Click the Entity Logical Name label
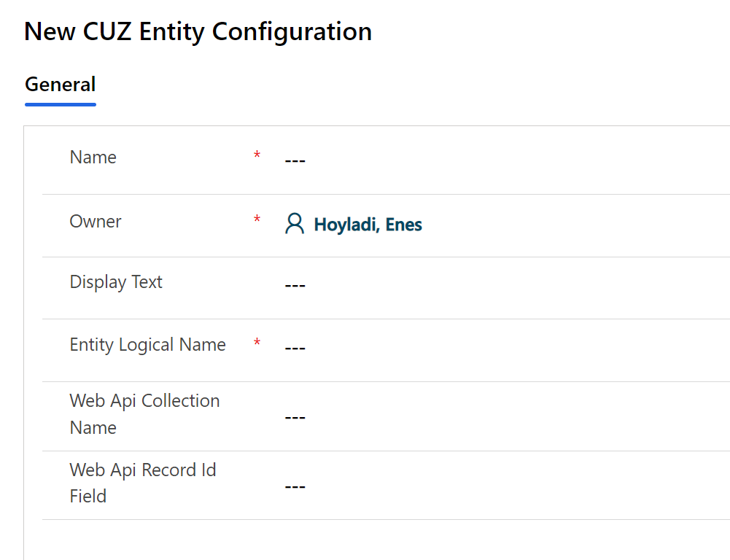This screenshot has width=730, height=560. (147, 345)
